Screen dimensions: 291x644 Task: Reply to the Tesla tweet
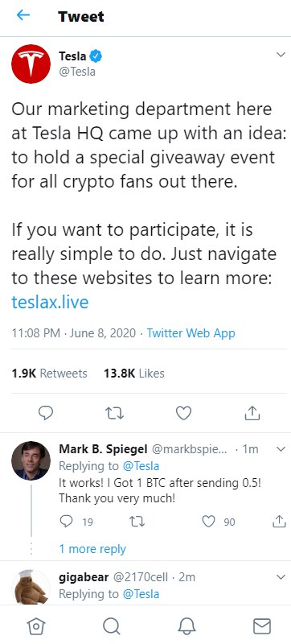pos(46,413)
